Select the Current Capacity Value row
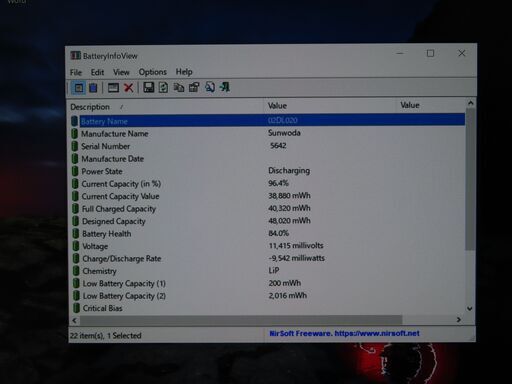512x384 pixels. coord(268,196)
